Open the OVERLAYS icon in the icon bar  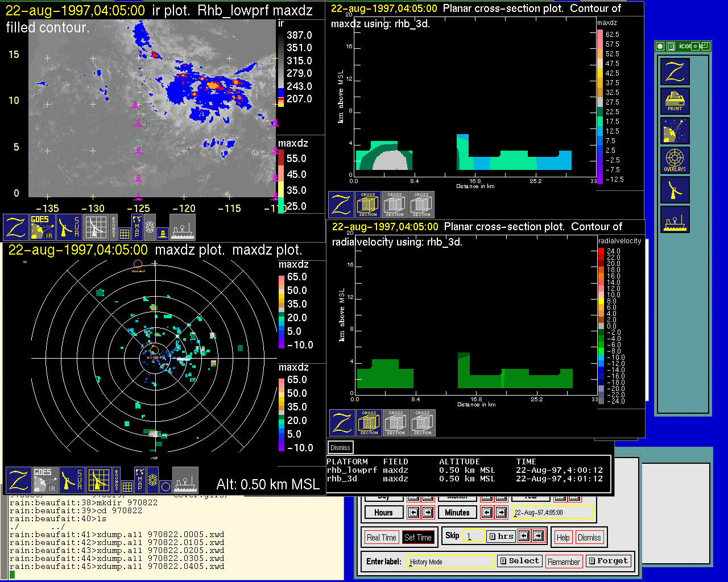675,160
